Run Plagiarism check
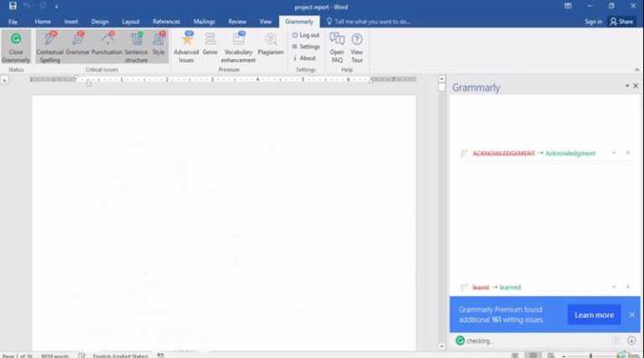The image size is (644, 358). tap(271, 44)
